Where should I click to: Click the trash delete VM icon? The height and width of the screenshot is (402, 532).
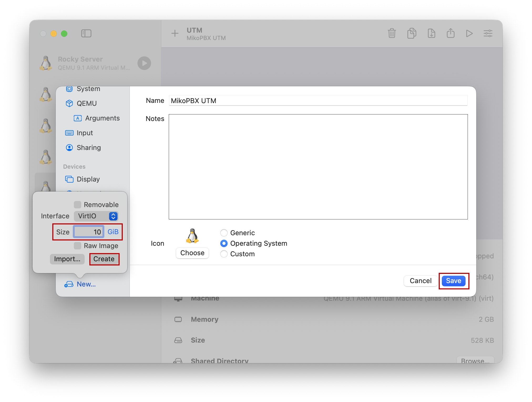pos(392,33)
